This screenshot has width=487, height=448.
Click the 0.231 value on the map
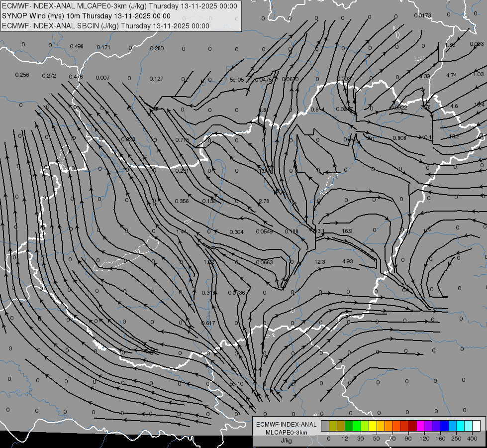point(182,171)
